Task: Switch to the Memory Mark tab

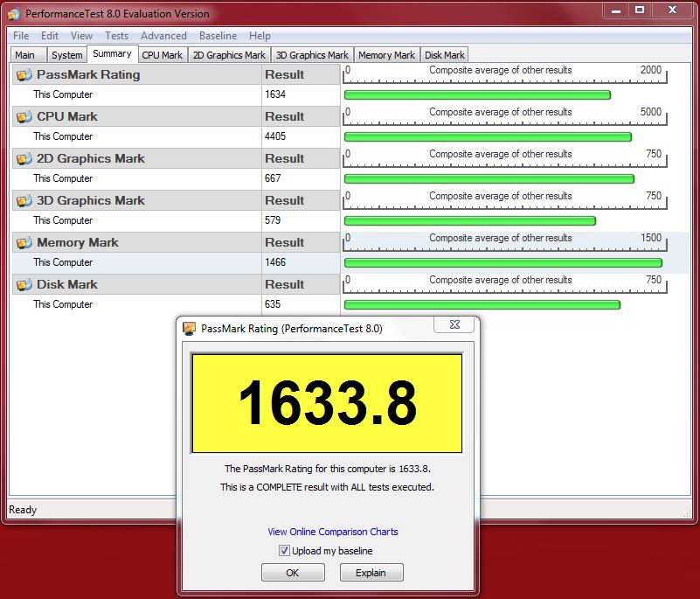Action: click(386, 55)
